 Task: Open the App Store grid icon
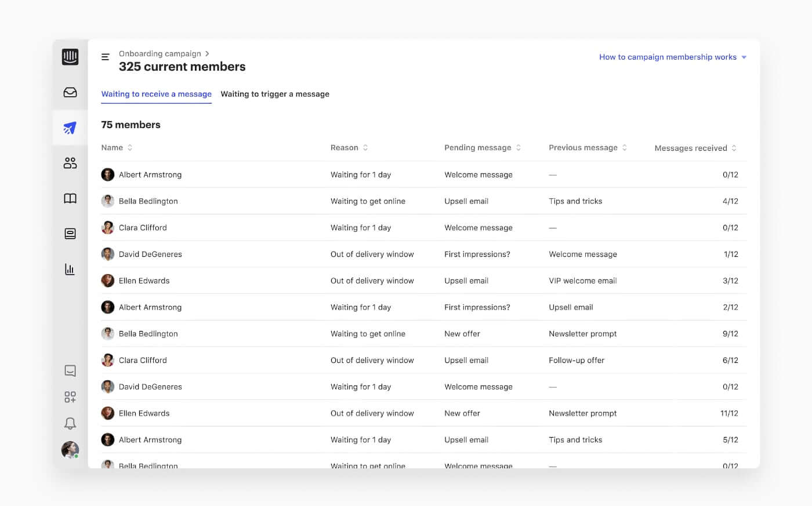tap(70, 397)
